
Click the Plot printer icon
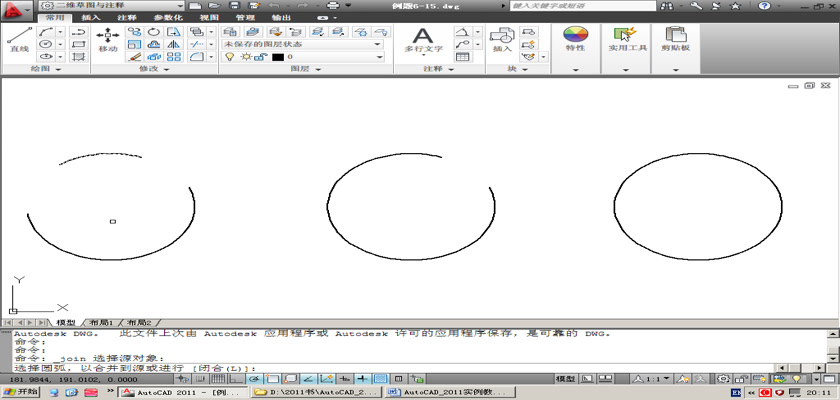(x=333, y=6)
